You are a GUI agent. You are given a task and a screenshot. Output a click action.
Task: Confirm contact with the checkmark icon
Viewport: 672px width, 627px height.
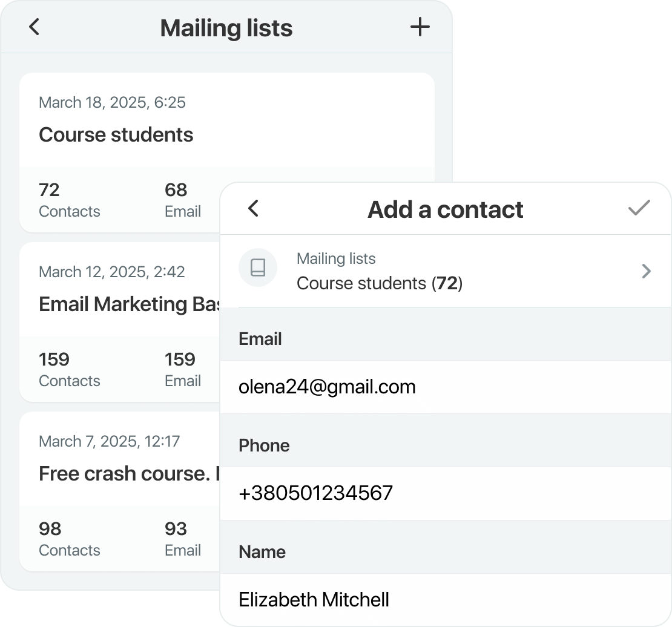(x=639, y=209)
